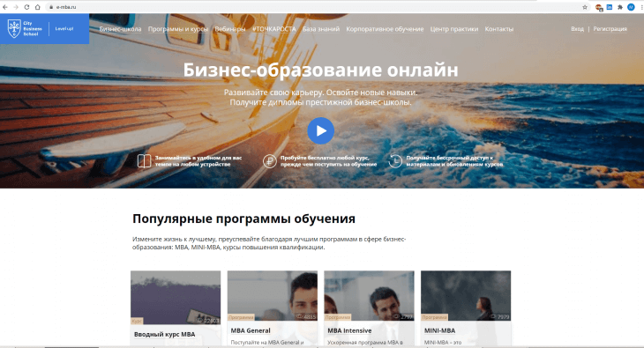The image size is (644, 348).
Task: Click the City Business School logo
Action: pos(25,29)
